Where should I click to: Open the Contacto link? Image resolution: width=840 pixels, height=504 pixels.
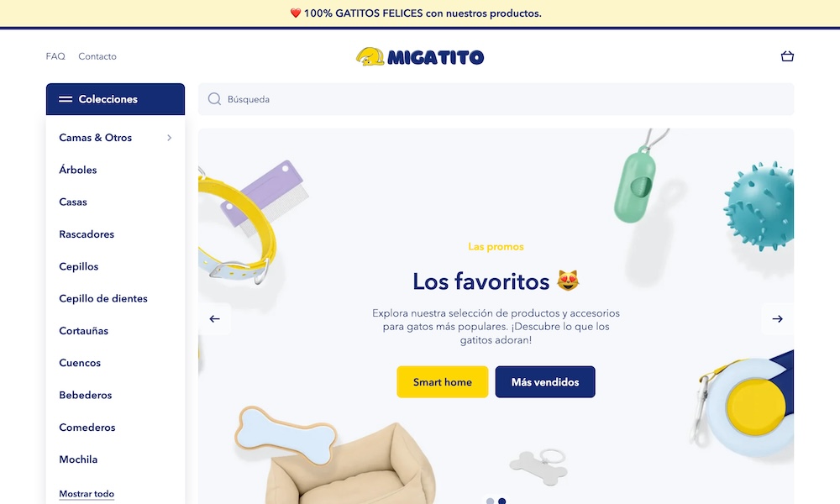click(97, 56)
